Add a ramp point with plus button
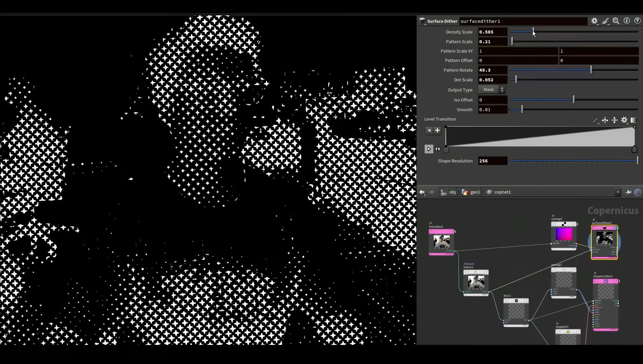643x364 pixels. tap(437, 131)
